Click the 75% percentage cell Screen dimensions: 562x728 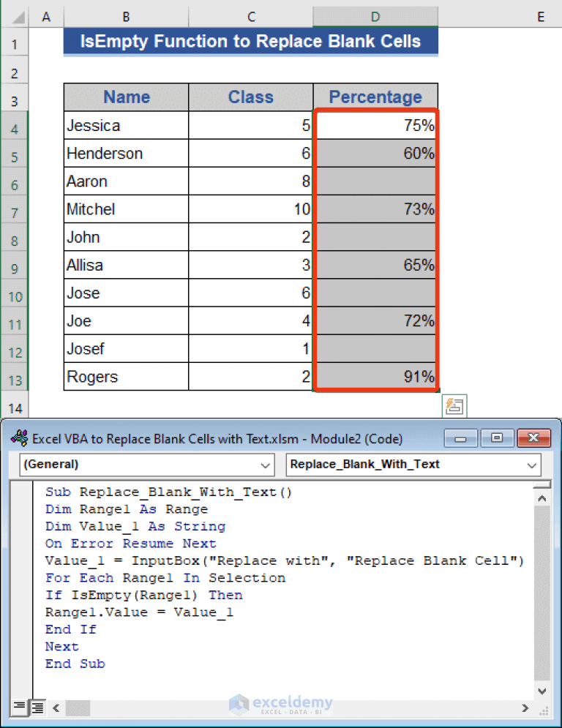click(375, 125)
